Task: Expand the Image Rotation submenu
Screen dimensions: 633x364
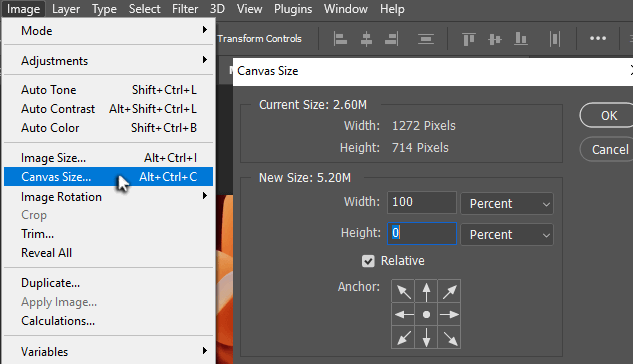Action: pos(109,197)
